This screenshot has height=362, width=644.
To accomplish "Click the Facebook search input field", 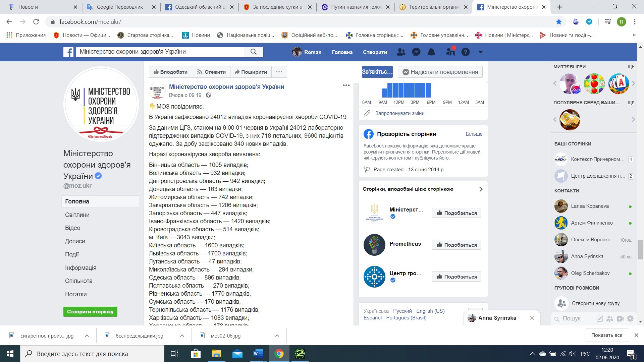I will 161,52.
